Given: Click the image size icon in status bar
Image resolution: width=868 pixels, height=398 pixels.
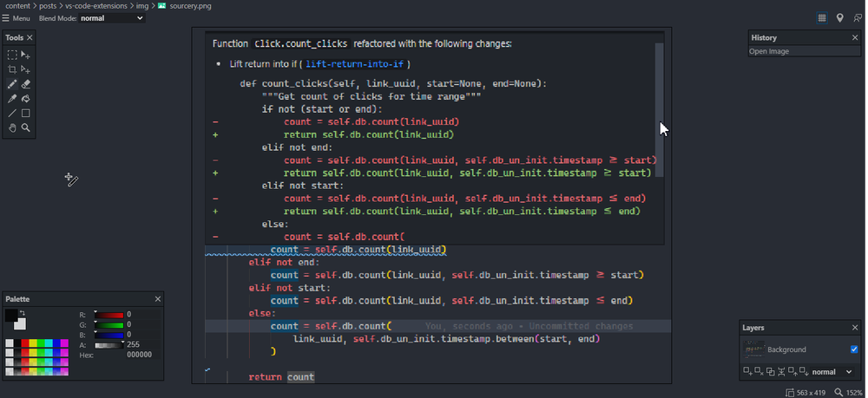Looking at the screenshot, I should 791,393.
